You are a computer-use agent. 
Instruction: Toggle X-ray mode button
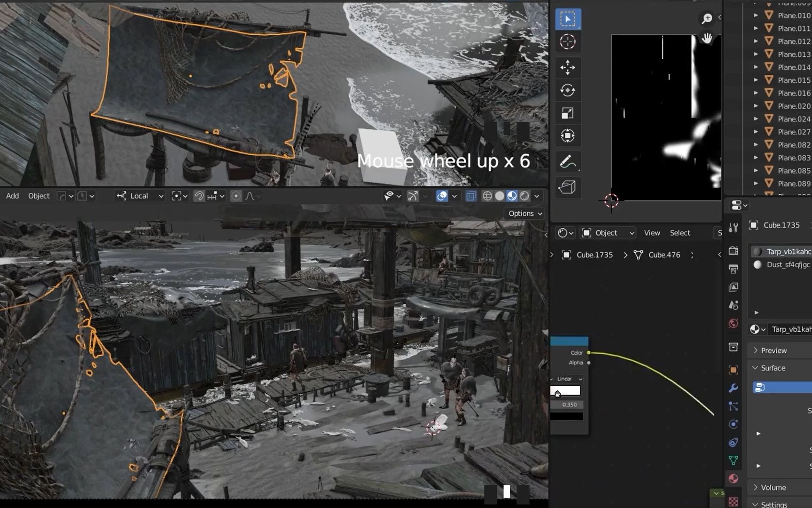[x=470, y=196]
